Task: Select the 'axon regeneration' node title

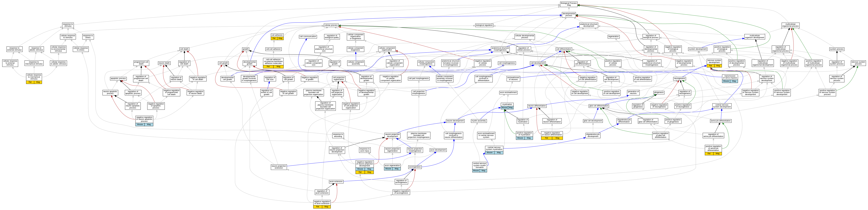Action: pyautogui.click(x=392, y=165)
